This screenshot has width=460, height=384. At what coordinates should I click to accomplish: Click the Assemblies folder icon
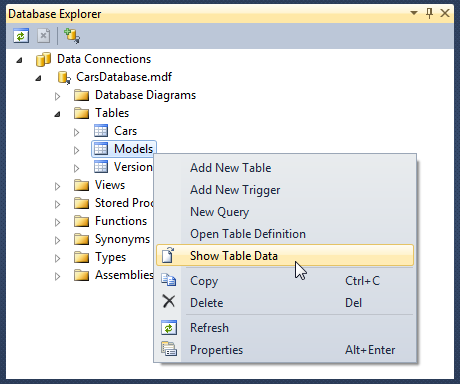[81, 275]
